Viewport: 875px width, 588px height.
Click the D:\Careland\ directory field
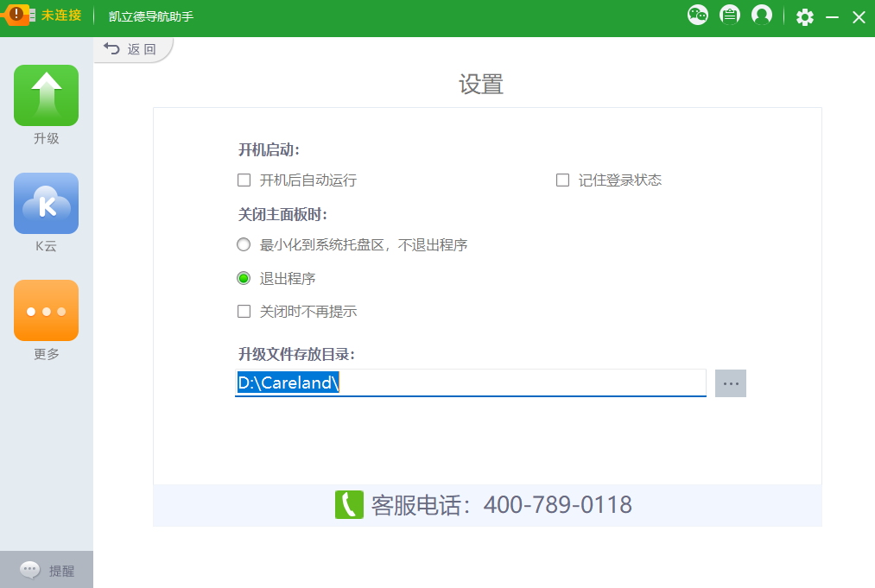[471, 383]
